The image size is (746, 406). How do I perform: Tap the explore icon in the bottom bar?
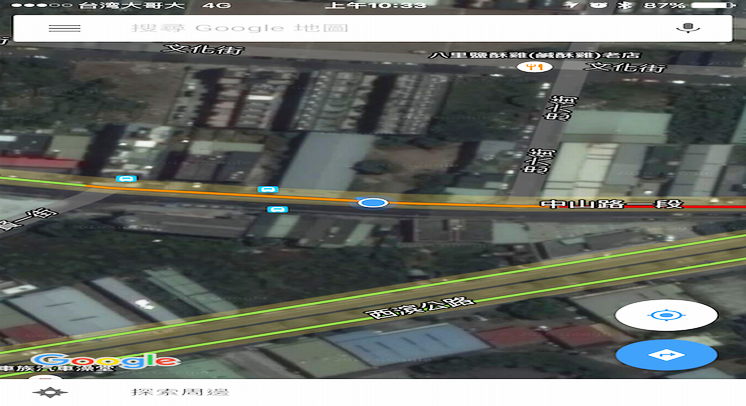tap(43, 392)
